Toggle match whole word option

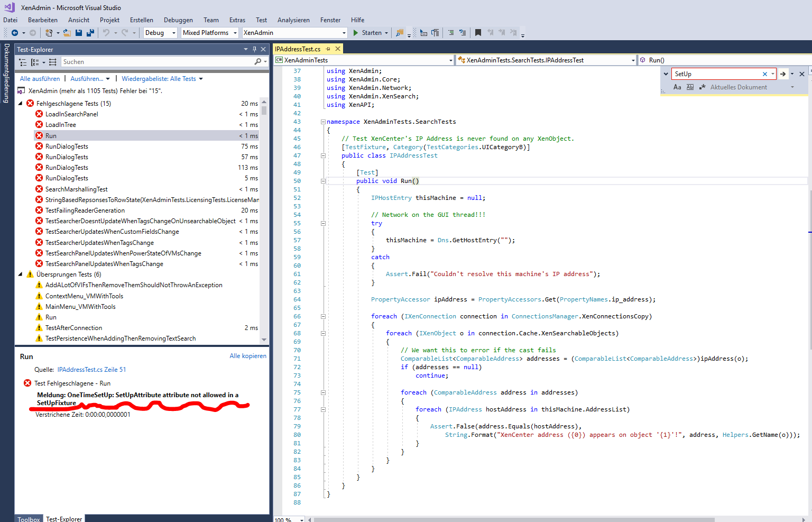[x=690, y=87]
